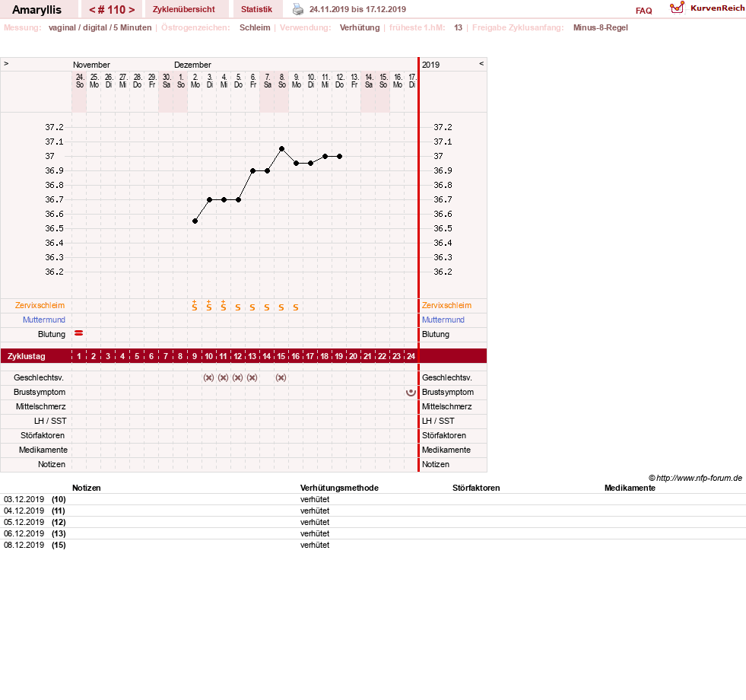Click the right Muttermund row label
This screenshot has height=700, width=746.
click(443, 320)
